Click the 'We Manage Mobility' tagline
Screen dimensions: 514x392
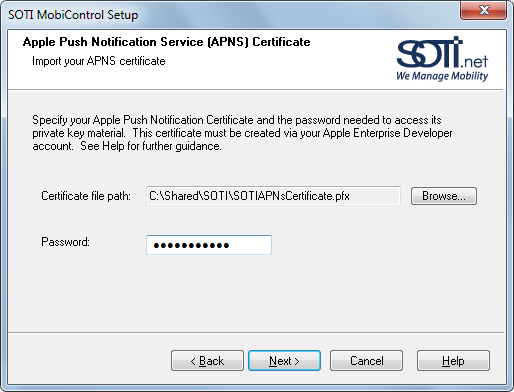(442, 76)
